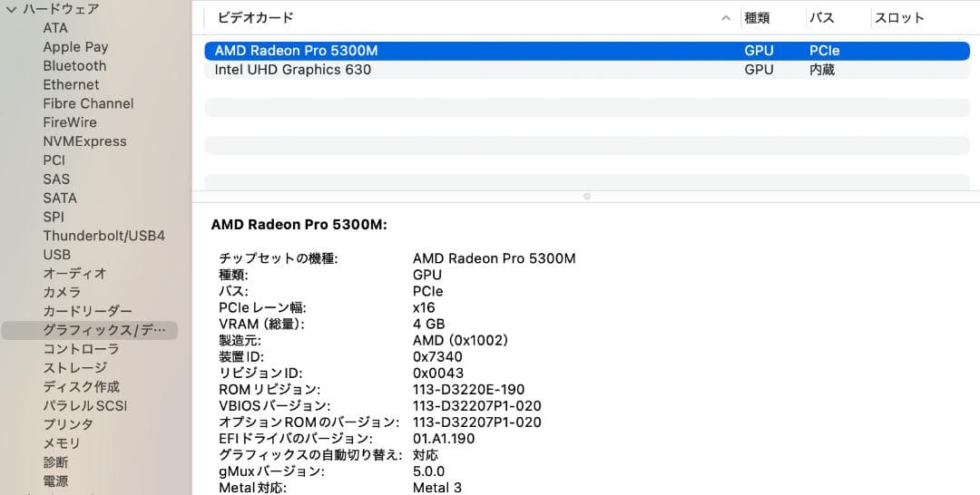Click EFIドライバ version 01.A1.190
Image resolution: width=980 pixels, height=495 pixels.
[x=444, y=439]
